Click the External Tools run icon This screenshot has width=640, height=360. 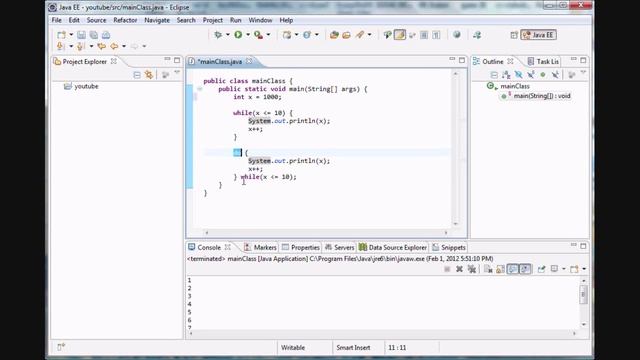(x=258, y=35)
